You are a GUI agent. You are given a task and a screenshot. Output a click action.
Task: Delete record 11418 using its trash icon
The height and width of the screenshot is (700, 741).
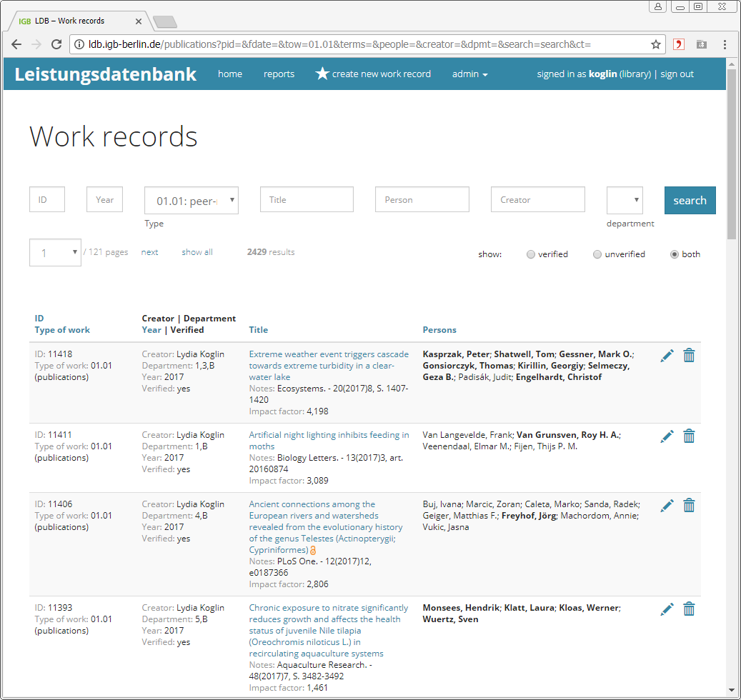689,356
